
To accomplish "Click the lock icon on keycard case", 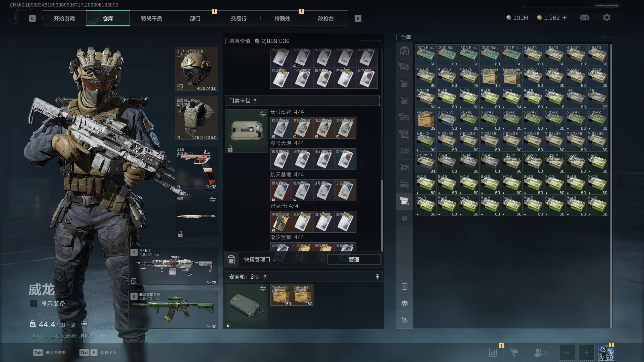I will 230,149.
